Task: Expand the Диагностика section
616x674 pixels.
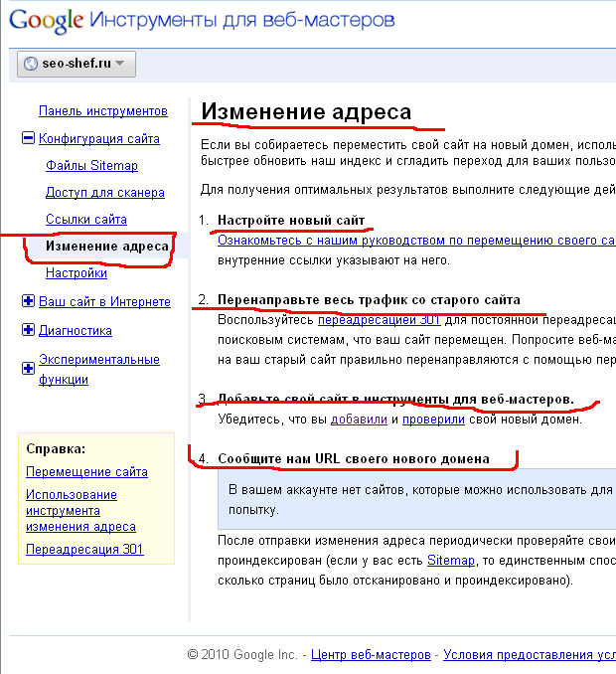Action: tap(28, 331)
